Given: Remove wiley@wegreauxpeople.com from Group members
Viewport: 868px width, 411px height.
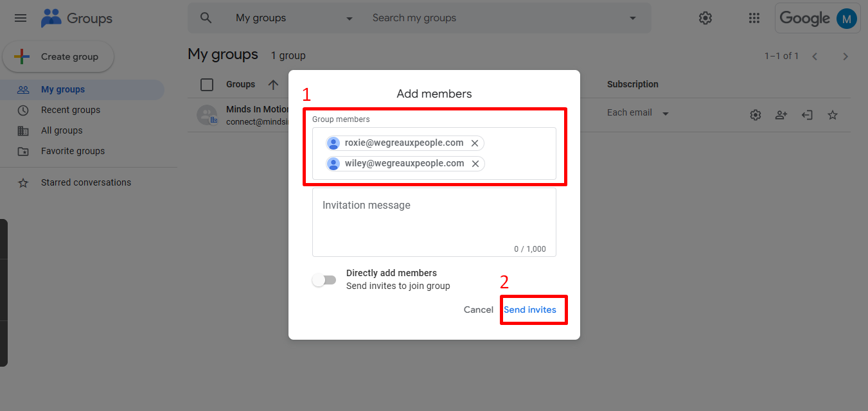Looking at the screenshot, I should pyautogui.click(x=475, y=163).
